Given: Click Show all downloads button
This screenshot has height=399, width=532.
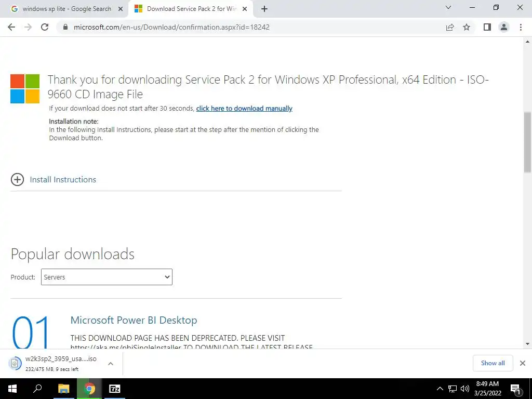Looking at the screenshot, I should click(493, 363).
